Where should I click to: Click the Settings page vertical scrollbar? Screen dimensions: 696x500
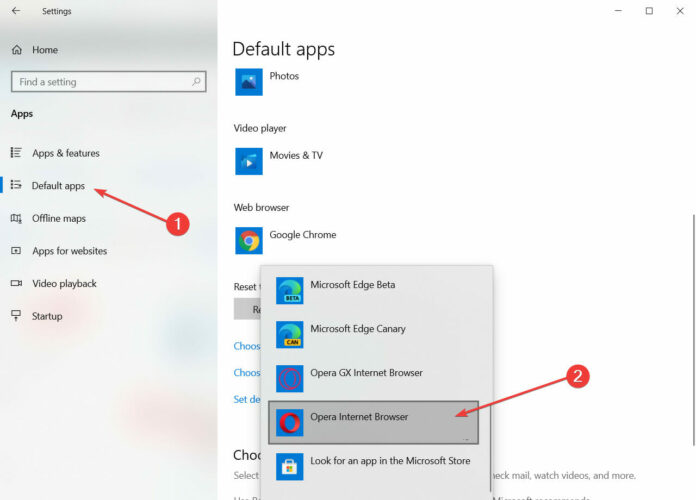coord(693,330)
